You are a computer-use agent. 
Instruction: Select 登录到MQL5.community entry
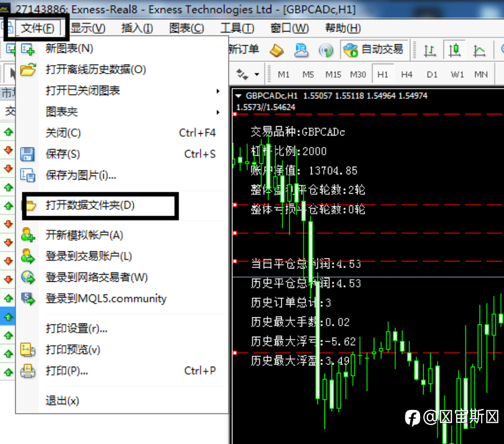pyautogui.click(x=122, y=299)
